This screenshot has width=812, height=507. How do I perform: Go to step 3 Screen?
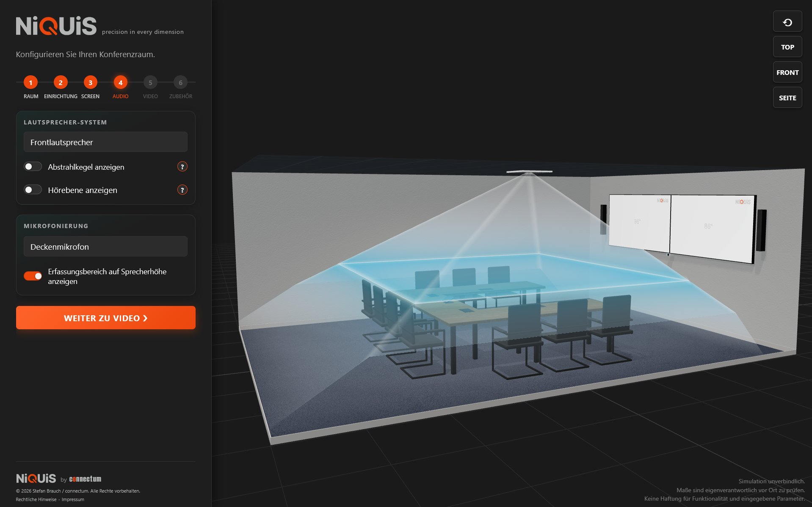point(90,83)
